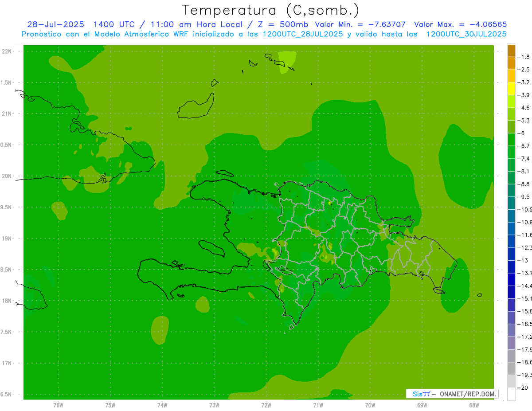Click the '-9.5' colorbar value
Viewport: 532px width, 411px height.
(x=524, y=197)
